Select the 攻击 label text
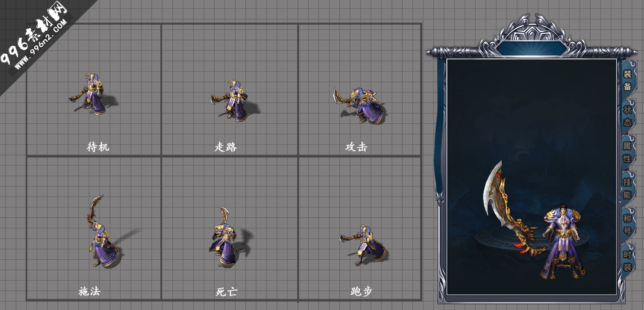The image size is (644, 310). 356,147
